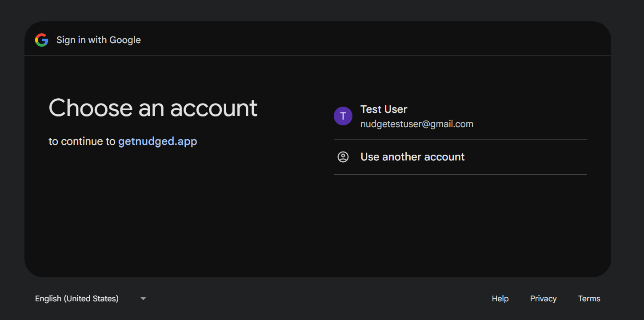Screen dimensions: 644x320
Task: Click the dropdown arrow next to English
Action: pyautogui.click(x=143, y=298)
